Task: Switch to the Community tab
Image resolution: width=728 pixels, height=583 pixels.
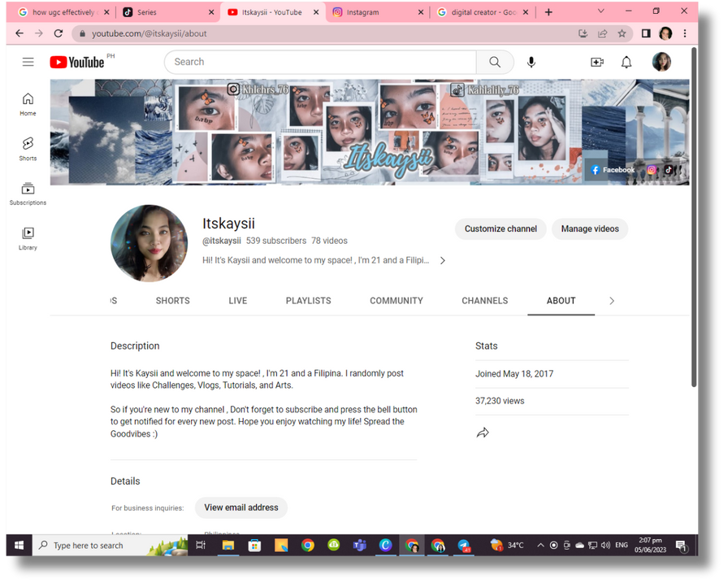Action: [396, 301]
